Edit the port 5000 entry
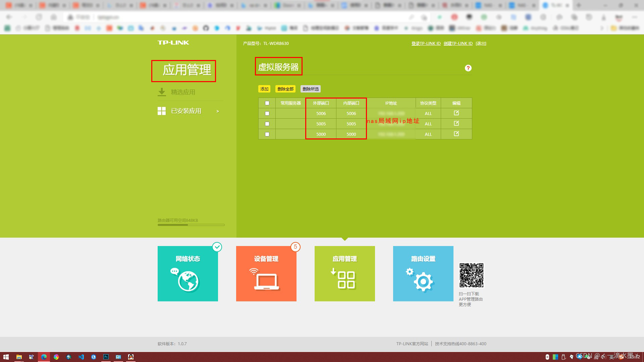 coord(456,134)
